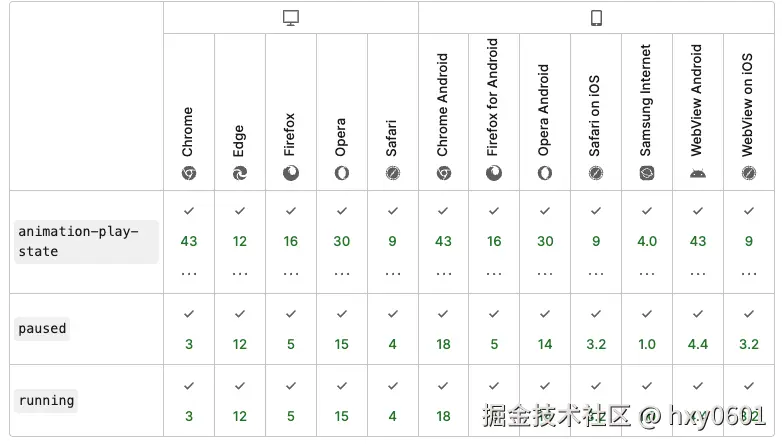Expand Chrome animation-play-state details ellipsis
The image size is (782, 446).
click(189, 271)
